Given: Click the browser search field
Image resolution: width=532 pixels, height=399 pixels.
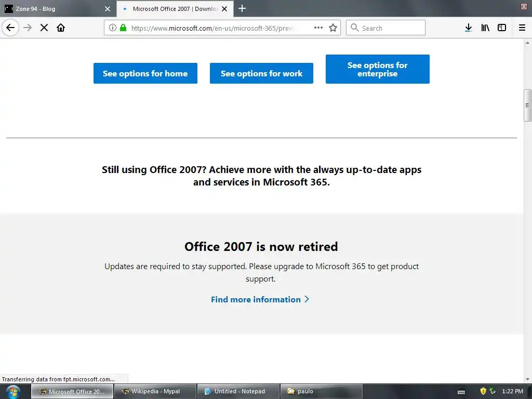Looking at the screenshot, I should click(385, 28).
